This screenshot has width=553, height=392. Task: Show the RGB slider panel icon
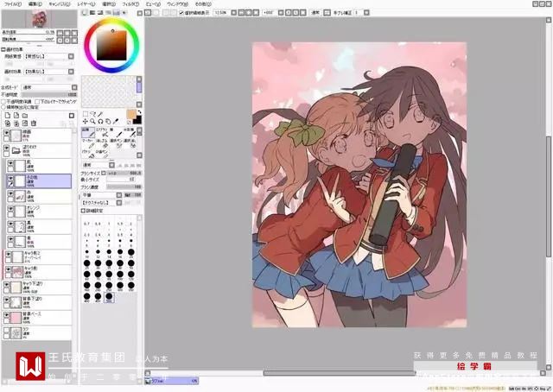coord(92,13)
